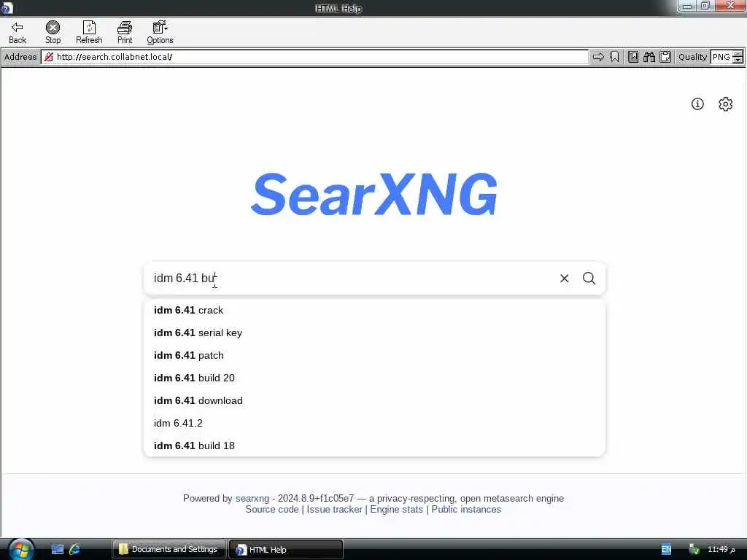Viewport: 747px width, 560px height.
Task: Click the taskbar clock
Action: pyautogui.click(x=721, y=550)
